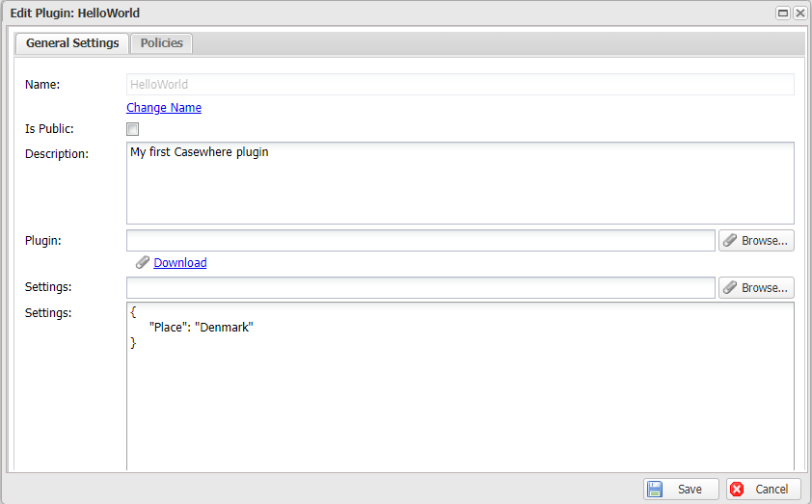Click the paperclip icon beside Download
Viewport: 812px width, 504px height.
(x=143, y=262)
